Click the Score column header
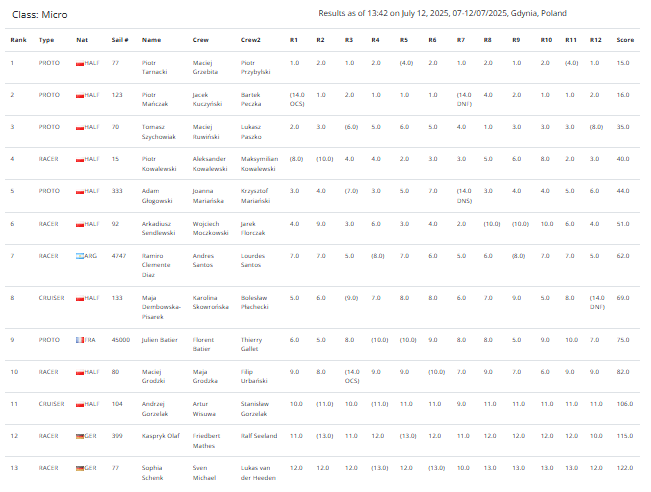 pyautogui.click(x=625, y=40)
